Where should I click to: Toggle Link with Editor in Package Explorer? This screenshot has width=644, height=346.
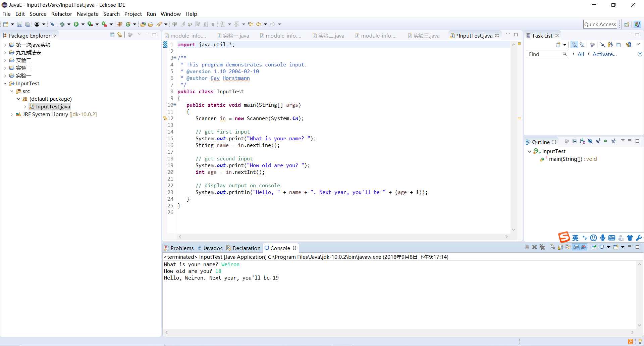tap(120, 35)
